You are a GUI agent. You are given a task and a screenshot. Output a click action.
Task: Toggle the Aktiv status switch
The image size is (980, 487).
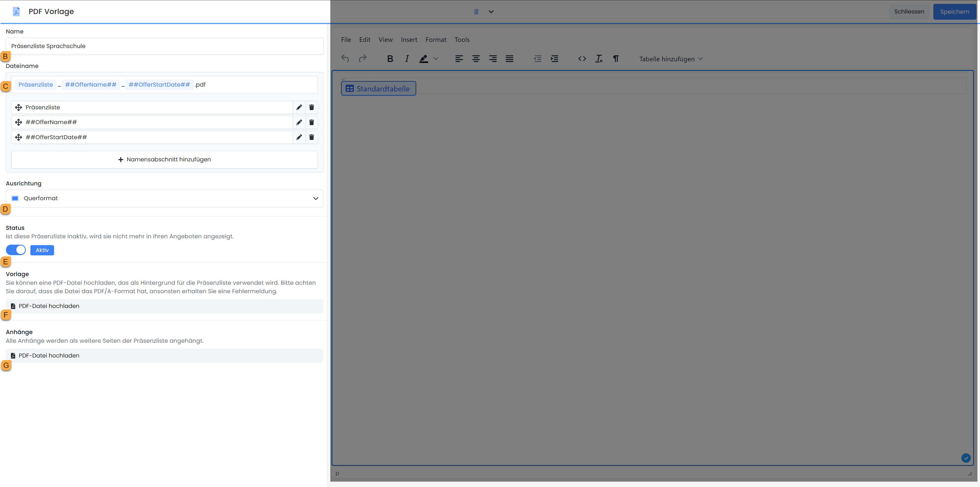tap(16, 250)
